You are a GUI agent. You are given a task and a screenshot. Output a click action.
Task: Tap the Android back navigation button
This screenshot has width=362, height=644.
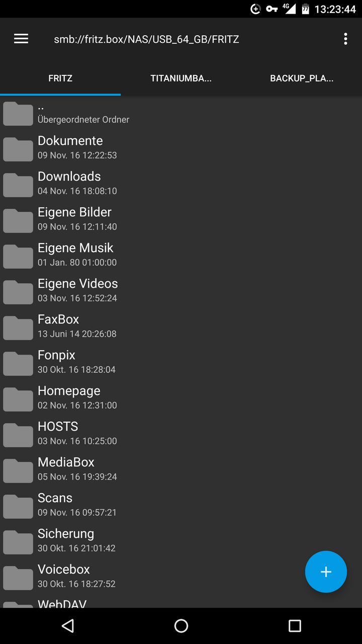67,625
